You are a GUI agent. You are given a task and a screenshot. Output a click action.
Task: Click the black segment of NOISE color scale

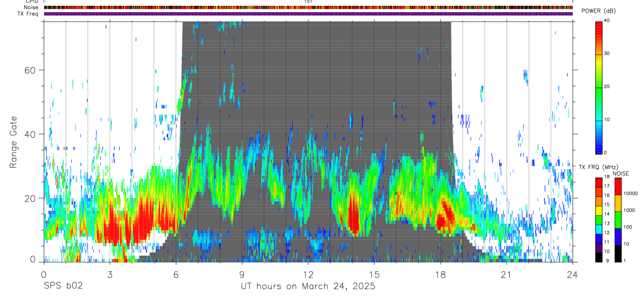click(618, 253)
